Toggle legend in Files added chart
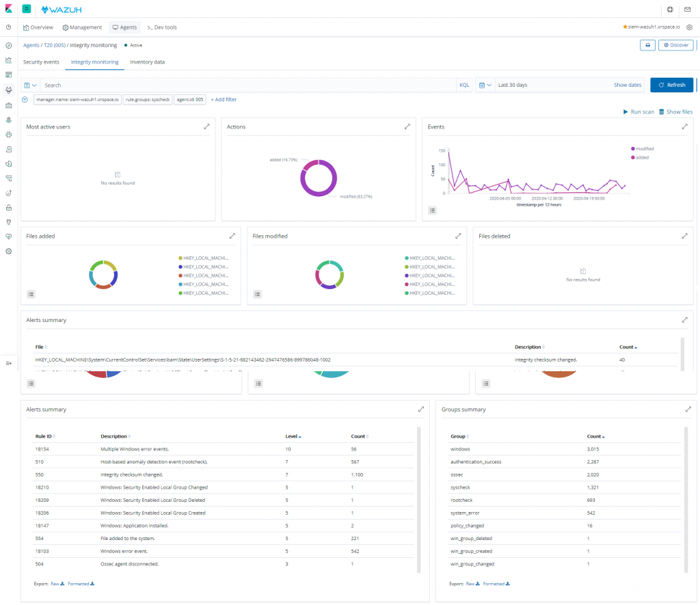700x605 pixels. (x=31, y=294)
